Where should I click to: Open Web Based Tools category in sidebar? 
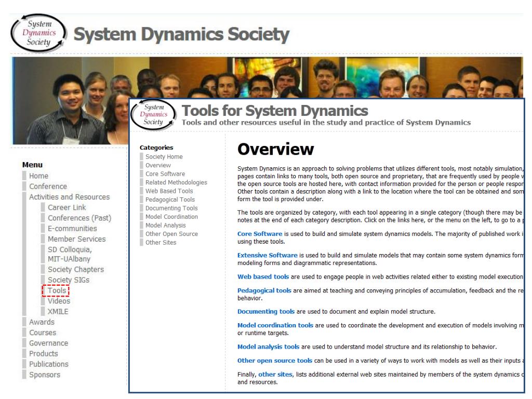pyautogui.click(x=169, y=191)
